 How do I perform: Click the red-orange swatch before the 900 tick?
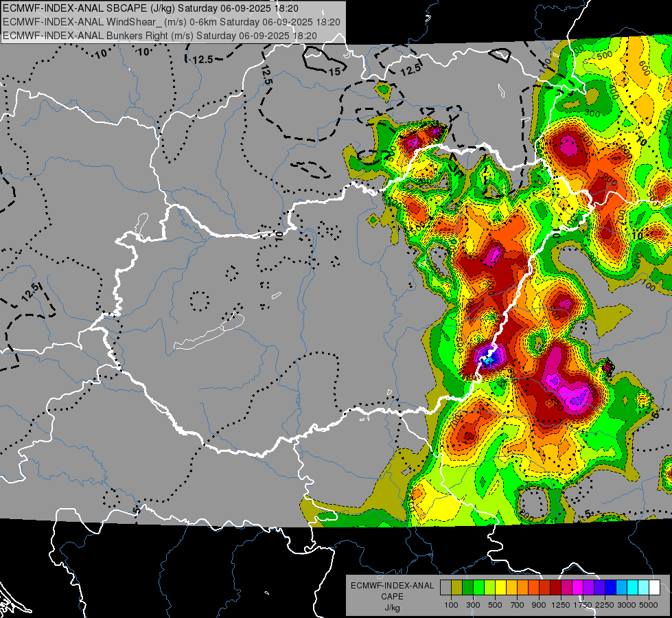click(x=534, y=587)
